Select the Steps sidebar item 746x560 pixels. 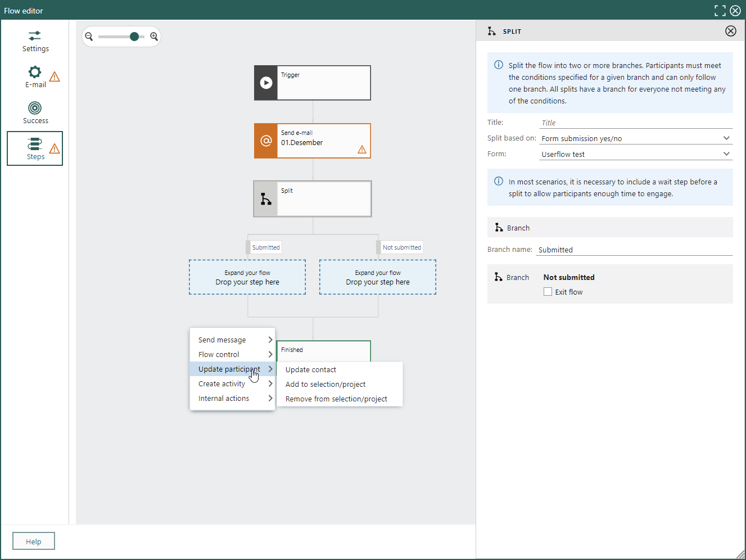(35, 148)
